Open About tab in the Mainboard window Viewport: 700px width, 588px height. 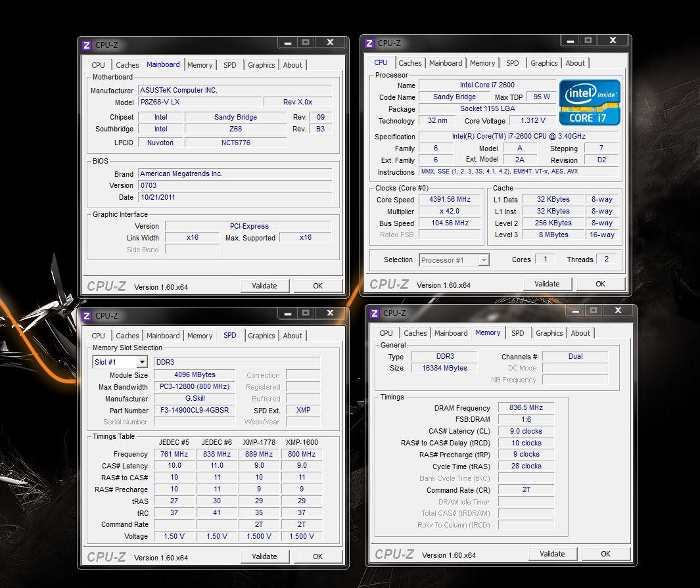pos(292,65)
